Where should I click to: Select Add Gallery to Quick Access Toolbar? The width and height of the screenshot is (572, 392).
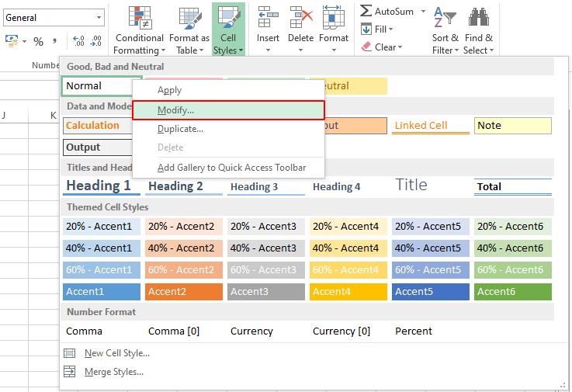(228, 168)
